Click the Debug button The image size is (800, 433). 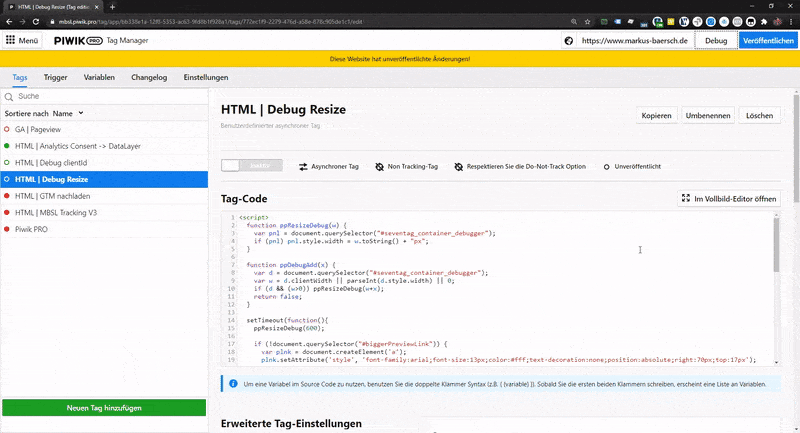pyautogui.click(x=716, y=41)
